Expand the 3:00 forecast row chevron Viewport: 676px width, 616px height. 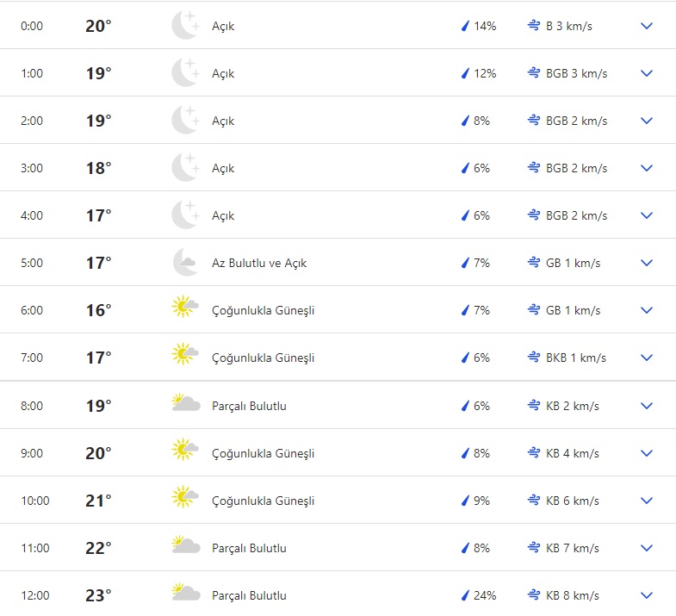(x=648, y=168)
